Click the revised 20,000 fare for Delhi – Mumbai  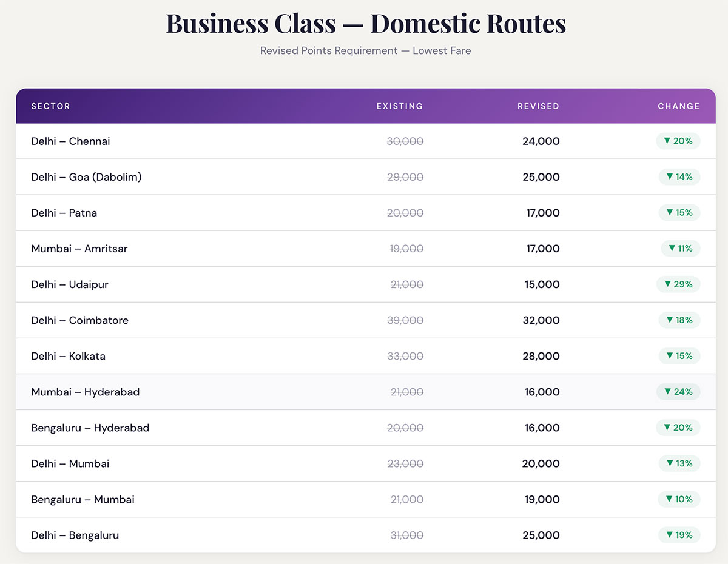pyautogui.click(x=541, y=463)
